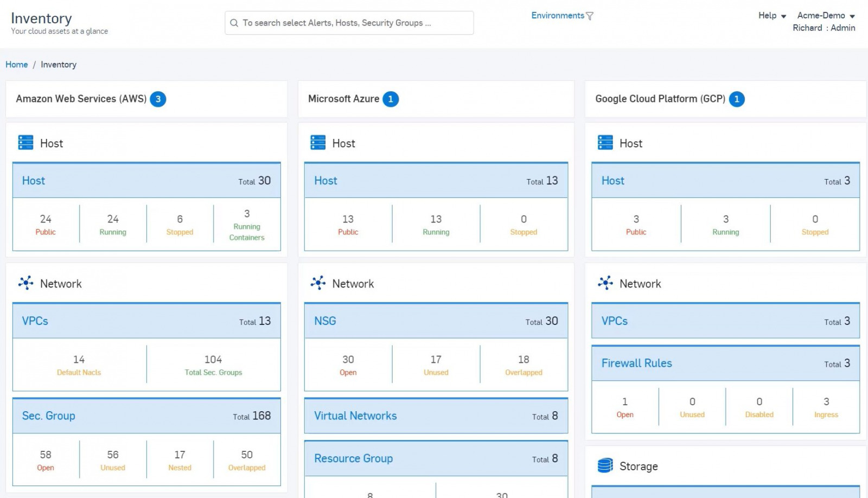The image size is (868, 498).
Task: Select AWS 24 Running hosts stat
Action: (x=113, y=225)
